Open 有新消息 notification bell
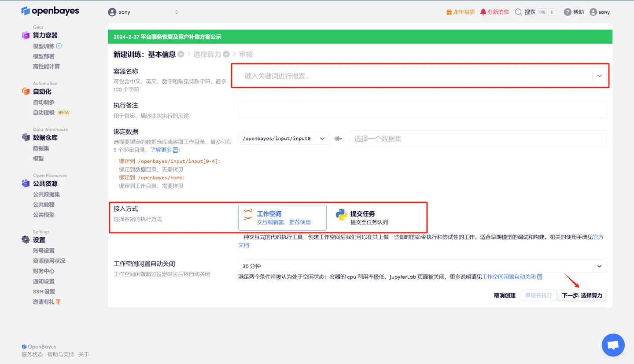634x364 pixels. click(483, 12)
